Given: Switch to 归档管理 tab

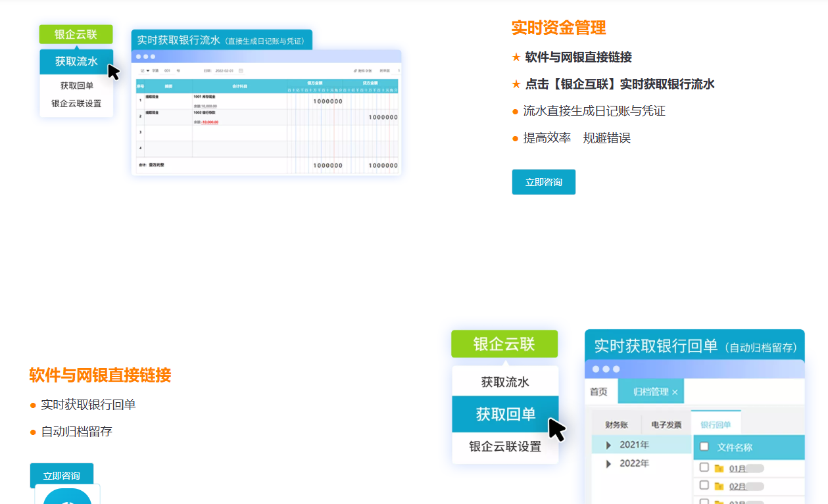Looking at the screenshot, I should (x=651, y=392).
